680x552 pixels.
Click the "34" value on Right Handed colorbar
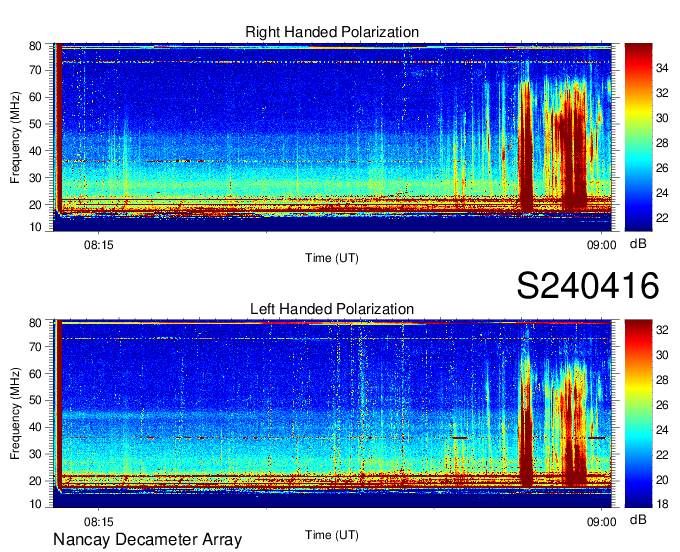click(x=662, y=68)
